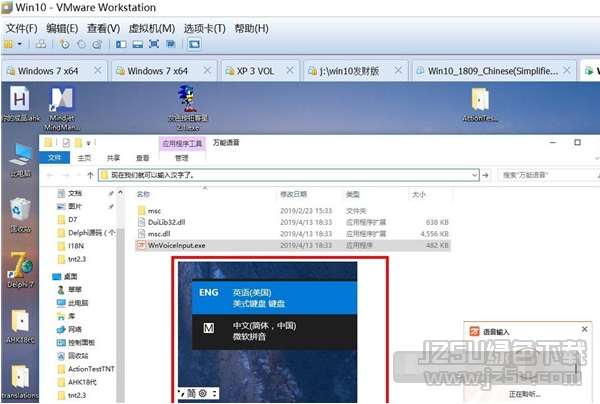Image resolution: width=600 pixels, height=404 pixels.
Task: Click the navigation pane scrollbar up arrow
Action: pos(121,192)
